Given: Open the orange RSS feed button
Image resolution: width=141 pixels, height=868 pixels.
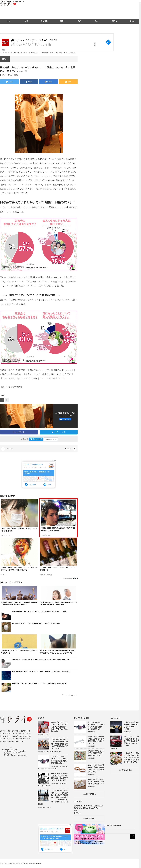Looking at the screenshot, I should point(68,82).
